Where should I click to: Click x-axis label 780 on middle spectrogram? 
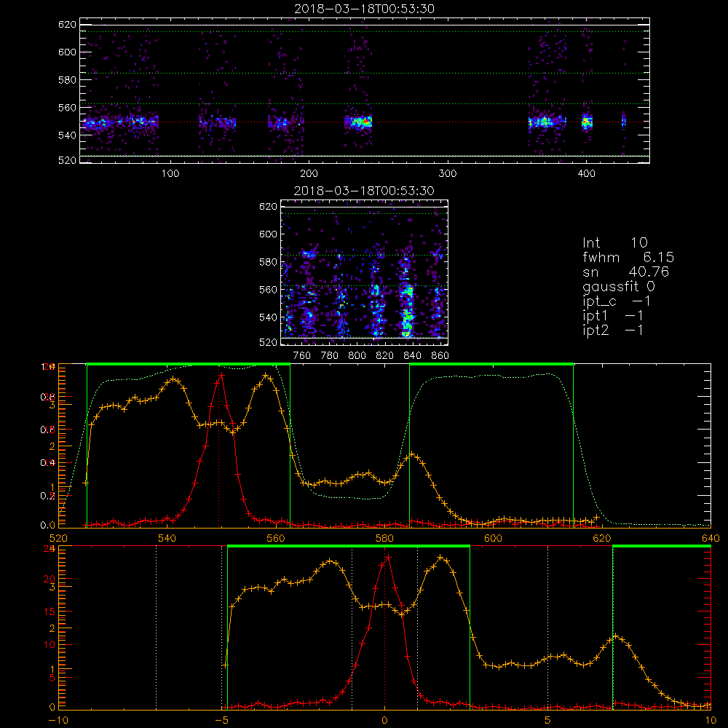[330, 356]
